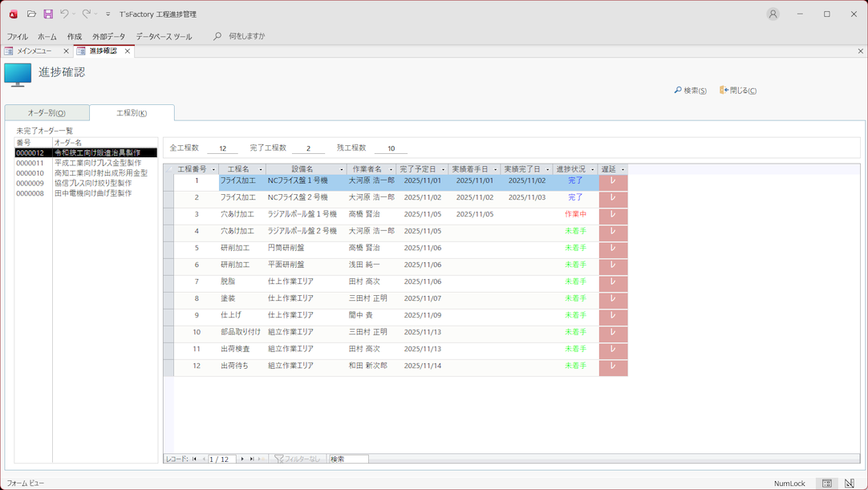Go to next record using navigation arrow
The image size is (868, 490).
tap(242, 460)
